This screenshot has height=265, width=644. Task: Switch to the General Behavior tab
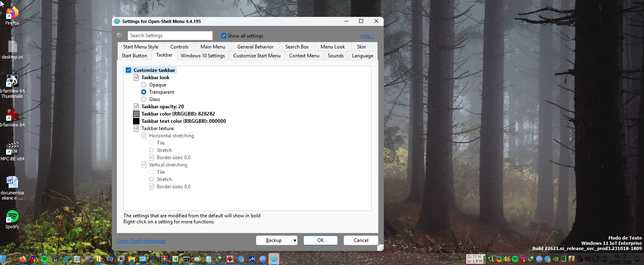(255, 47)
